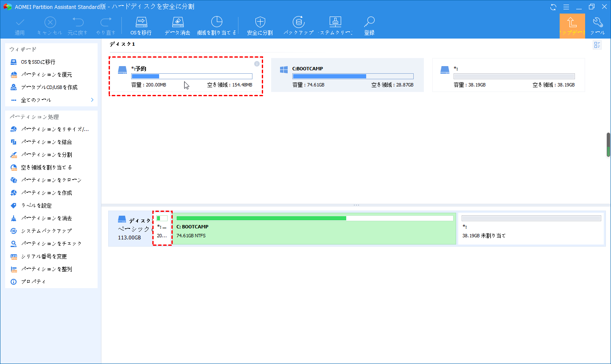Open the 領域を割り当てる toolbar tool
The image size is (611, 364).
tap(216, 26)
